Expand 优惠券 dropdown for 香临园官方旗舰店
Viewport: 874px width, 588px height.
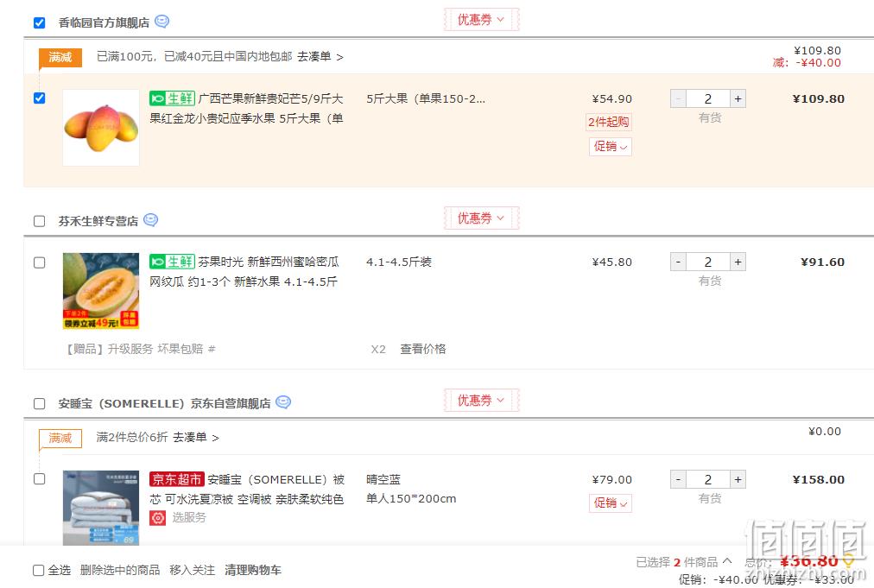tap(481, 20)
